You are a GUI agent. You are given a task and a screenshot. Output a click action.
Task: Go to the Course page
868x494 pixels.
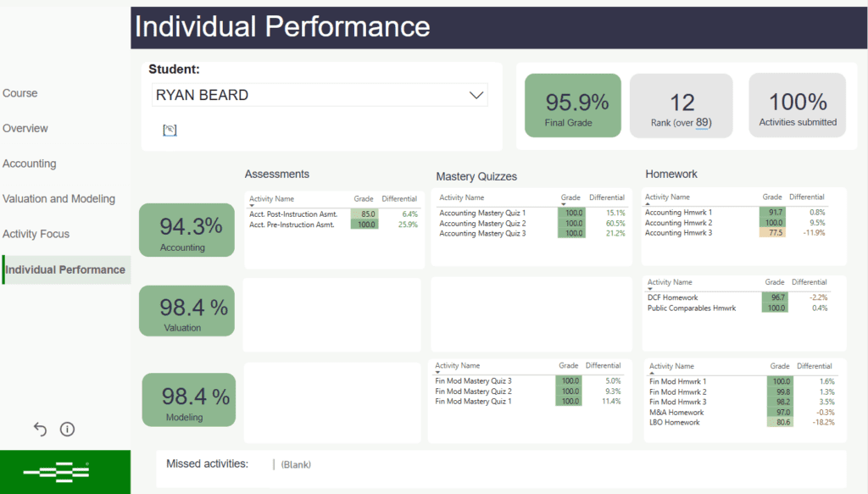pos(20,93)
